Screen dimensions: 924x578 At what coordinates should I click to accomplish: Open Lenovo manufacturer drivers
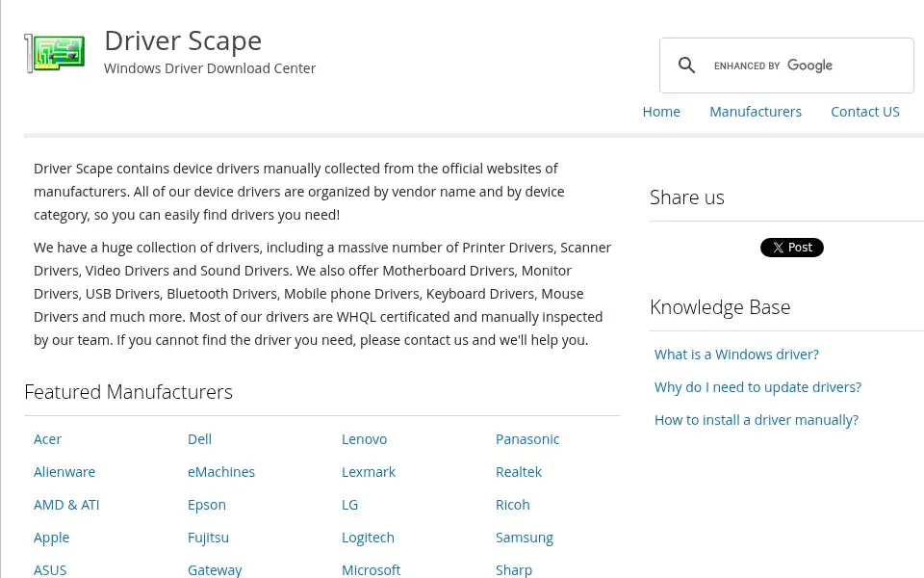[364, 439]
